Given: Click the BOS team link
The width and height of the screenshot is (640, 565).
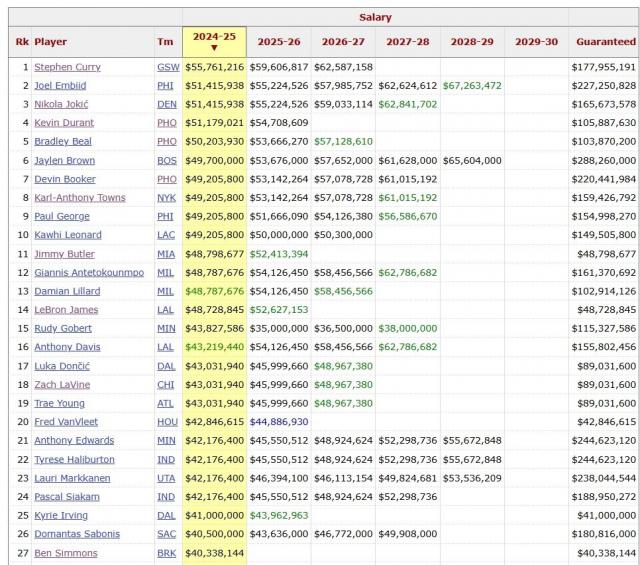Looking at the screenshot, I should coord(166,160).
